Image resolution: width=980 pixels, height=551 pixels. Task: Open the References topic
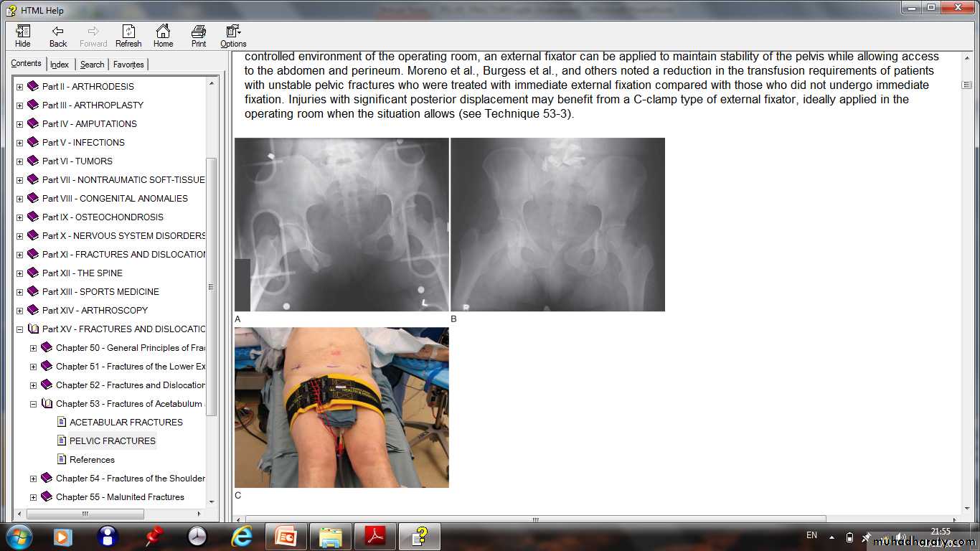(x=92, y=460)
